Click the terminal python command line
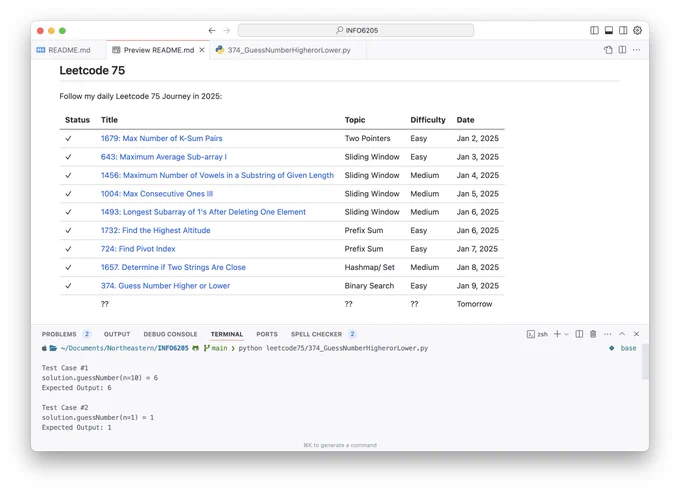Screen dimensions: 680x492 (x=333, y=348)
